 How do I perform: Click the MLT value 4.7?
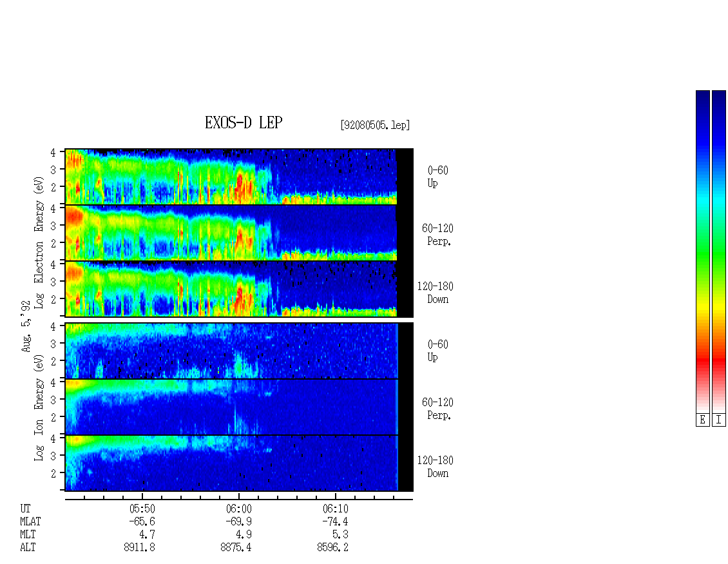point(147,534)
